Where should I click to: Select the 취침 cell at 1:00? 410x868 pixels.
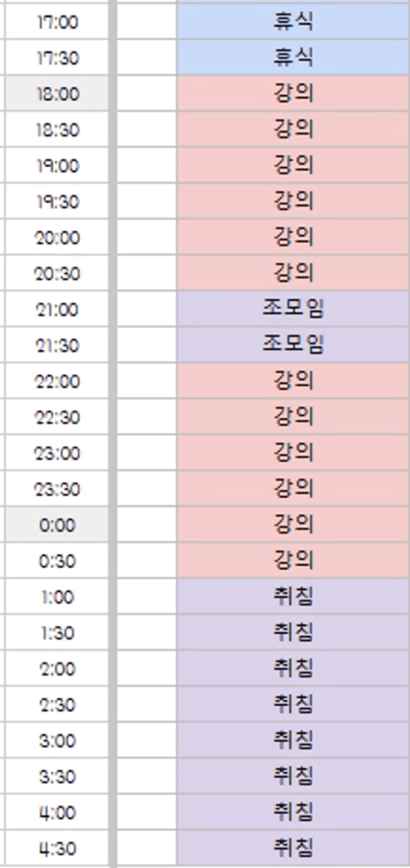(x=293, y=597)
